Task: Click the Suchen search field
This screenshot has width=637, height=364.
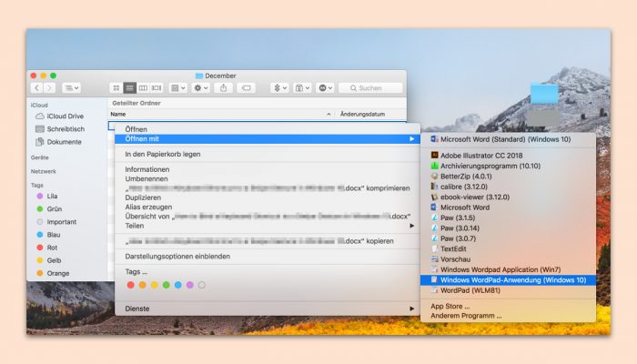Action: point(370,87)
